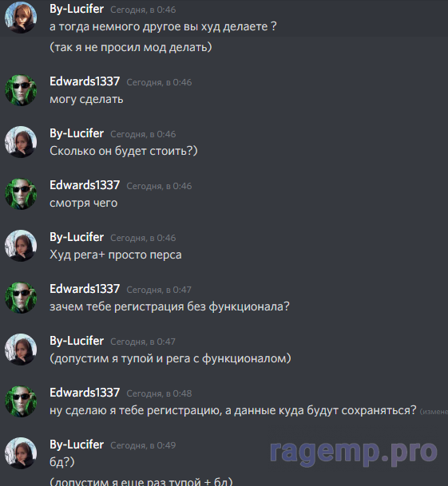Open By-Lucifer's avatar at first 0:46 message
The width and height of the screenshot is (448, 486).
point(21,17)
